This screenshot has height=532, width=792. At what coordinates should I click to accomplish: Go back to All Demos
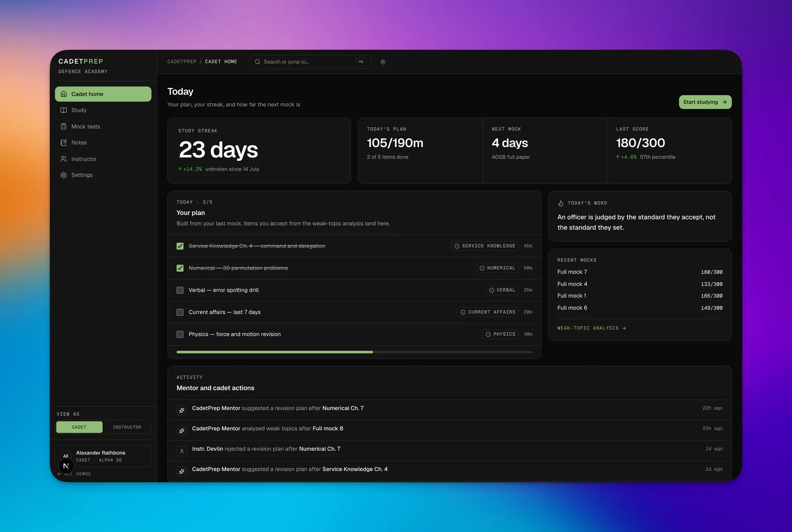click(x=74, y=474)
